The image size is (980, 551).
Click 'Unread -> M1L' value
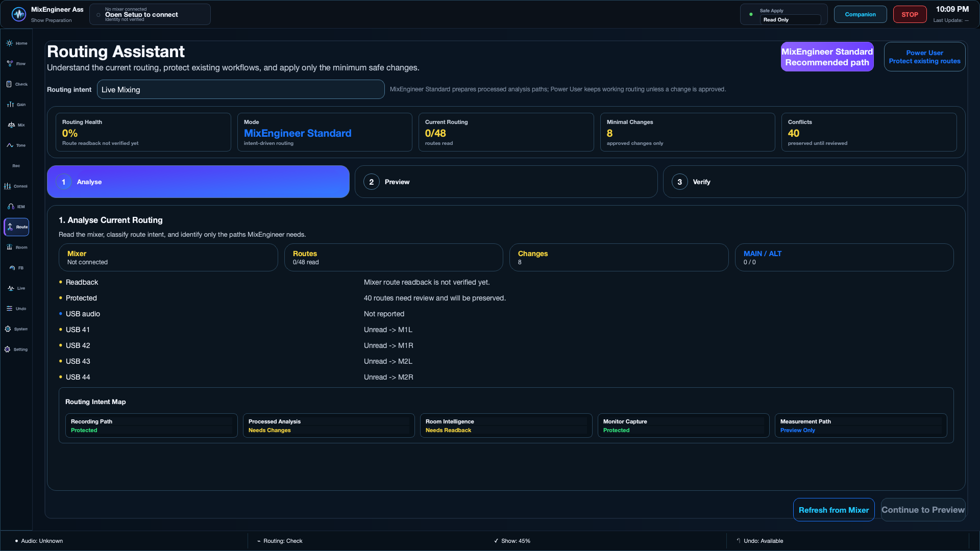click(x=388, y=330)
